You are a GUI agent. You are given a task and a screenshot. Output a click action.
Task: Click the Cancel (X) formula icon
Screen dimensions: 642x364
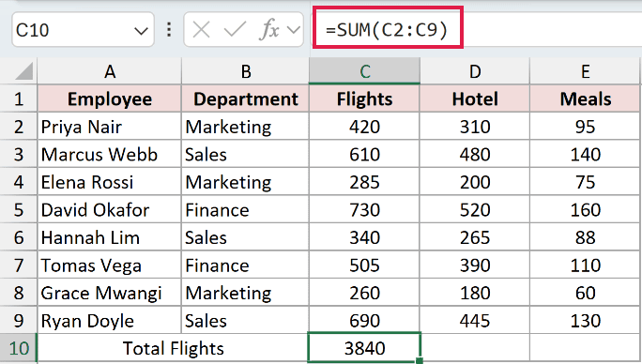pos(201,30)
